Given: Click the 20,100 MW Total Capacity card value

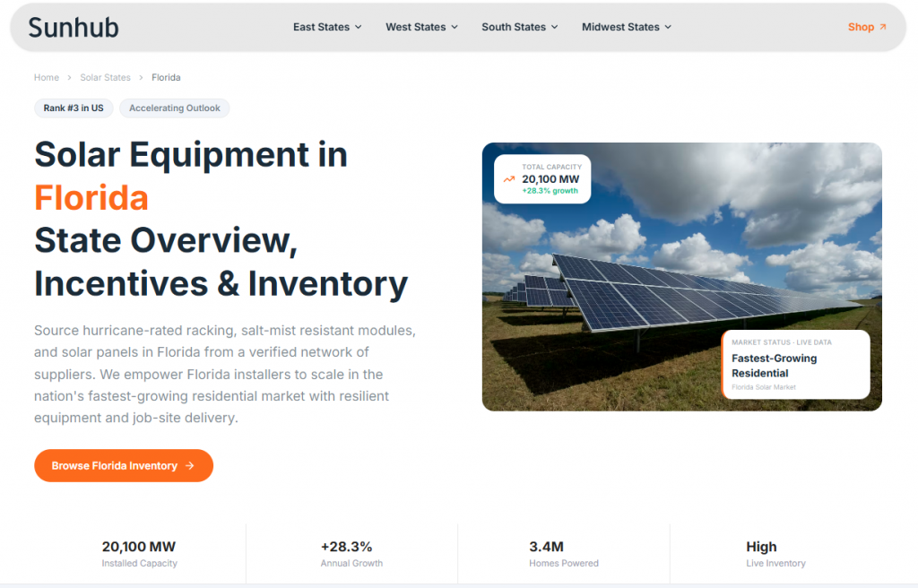Looking at the screenshot, I should click(x=550, y=179).
